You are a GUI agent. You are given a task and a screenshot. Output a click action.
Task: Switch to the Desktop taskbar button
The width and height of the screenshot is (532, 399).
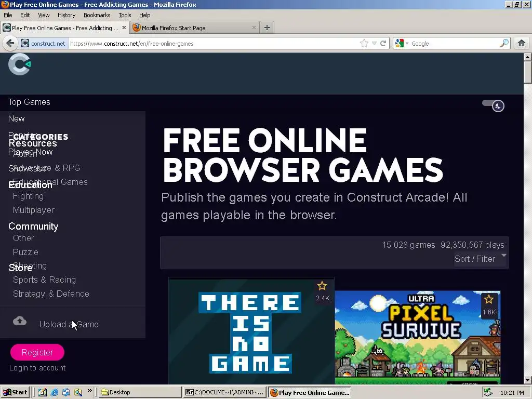140,392
